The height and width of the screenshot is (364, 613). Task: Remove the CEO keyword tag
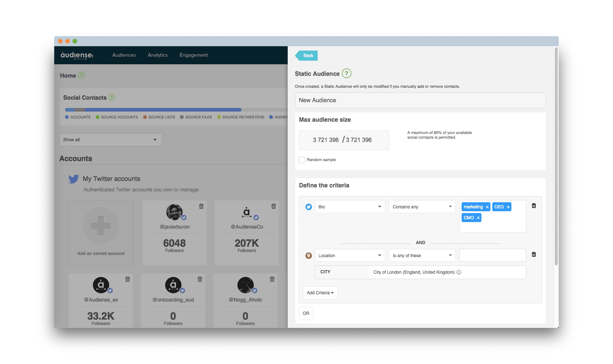pyautogui.click(x=508, y=207)
